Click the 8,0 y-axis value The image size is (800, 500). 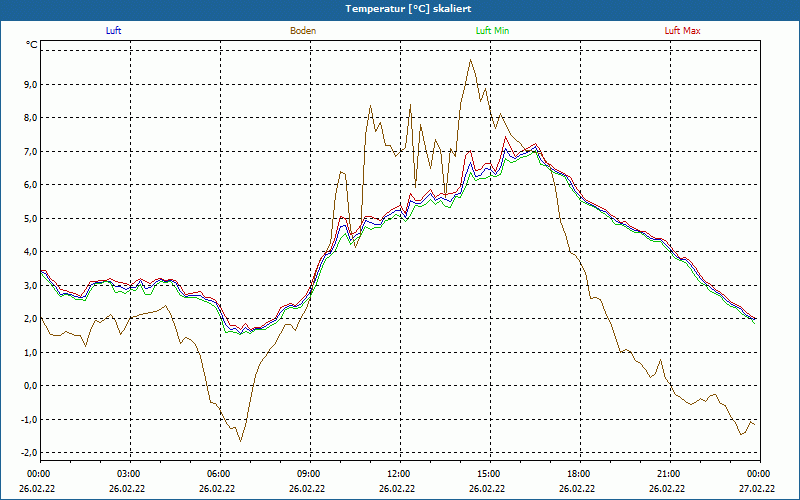coord(31,118)
